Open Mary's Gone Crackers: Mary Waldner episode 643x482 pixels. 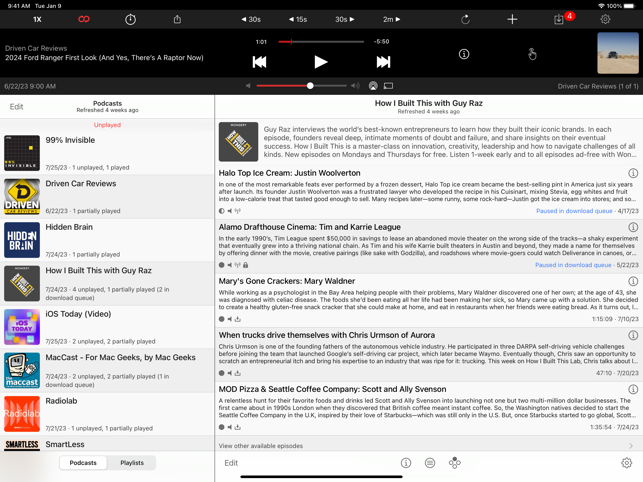429,300
